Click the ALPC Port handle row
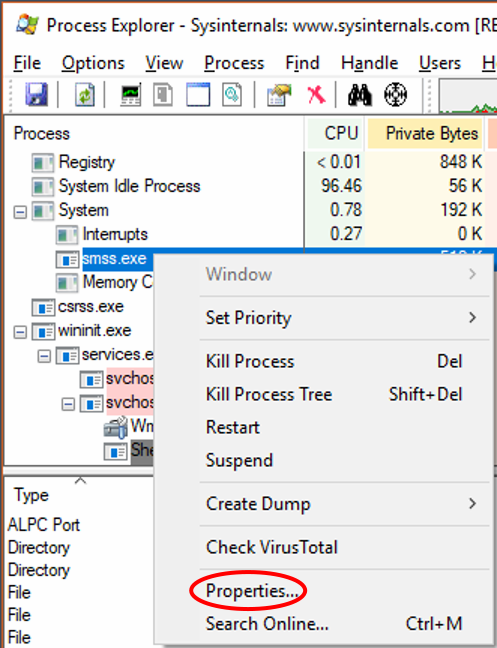 (44, 525)
